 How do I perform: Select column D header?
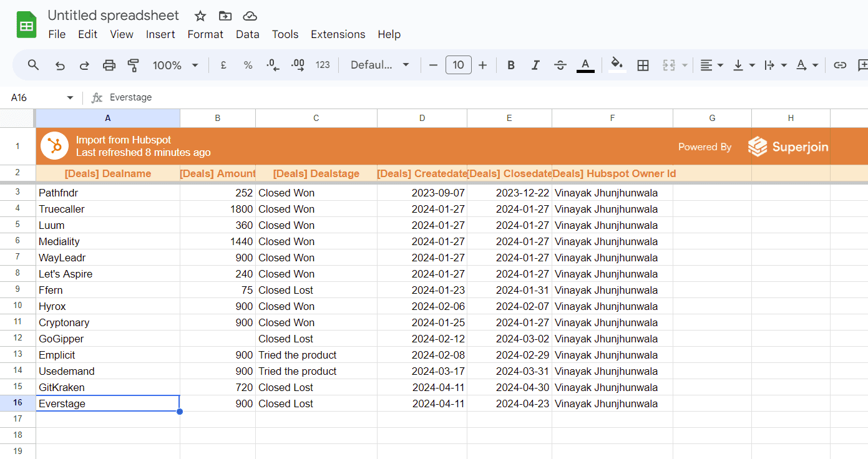click(x=422, y=118)
